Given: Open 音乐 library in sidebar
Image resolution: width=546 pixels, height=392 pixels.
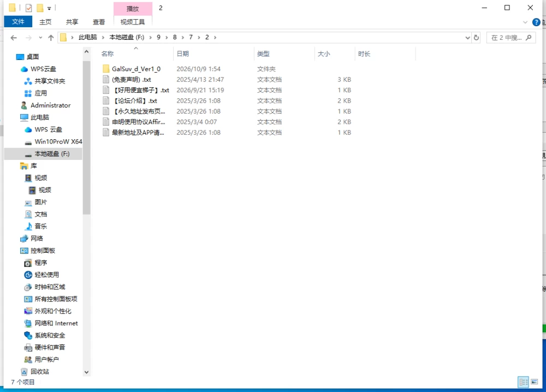Looking at the screenshot, I should [x=41, y=226].
